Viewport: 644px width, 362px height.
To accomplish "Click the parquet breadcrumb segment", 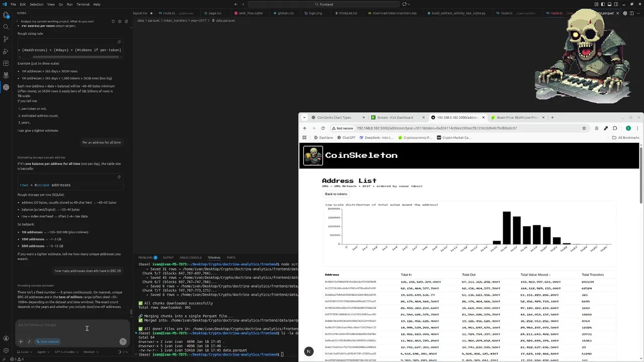I will click(153, 21).
